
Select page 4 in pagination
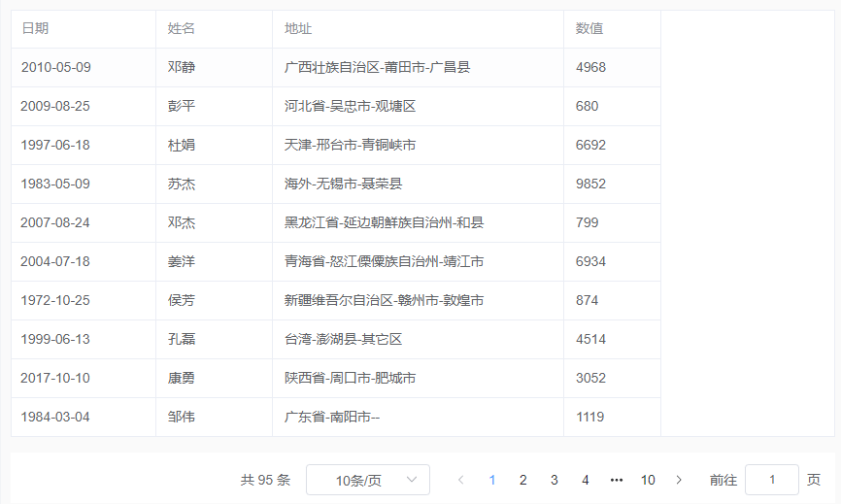point(586,480)
